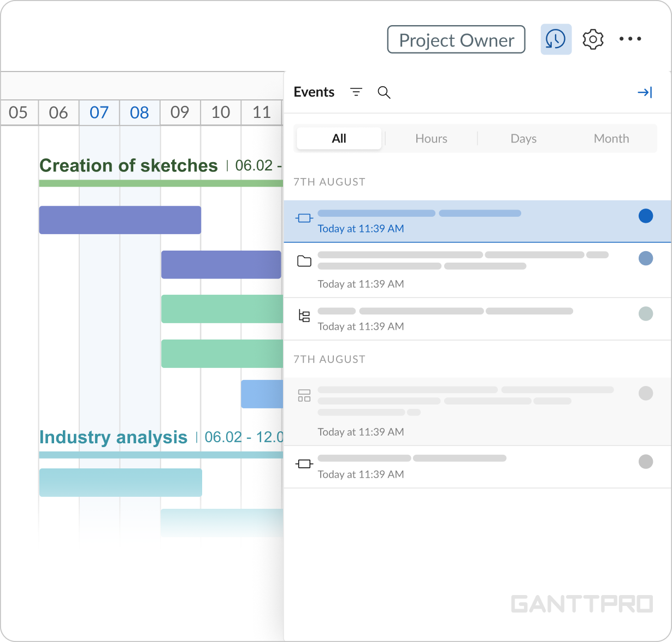The image size is (672, 642).
Task: Click the folder icon in events list
Action: tap(304, 261)
